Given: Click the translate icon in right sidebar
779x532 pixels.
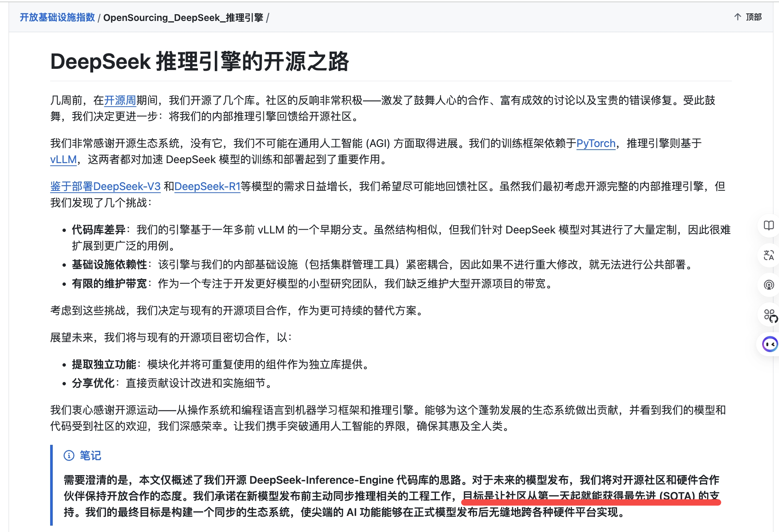Looking at the screenshot, I should point(769,255).
